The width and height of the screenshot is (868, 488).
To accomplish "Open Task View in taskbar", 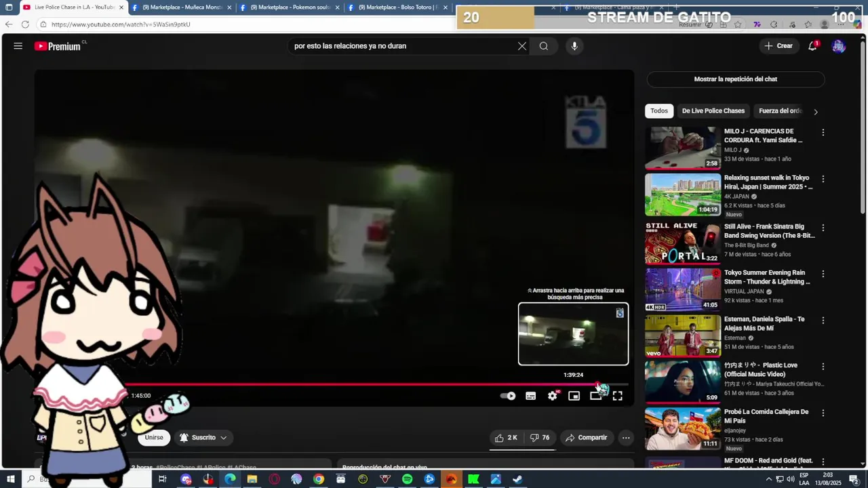I will [x=163, y=479].
